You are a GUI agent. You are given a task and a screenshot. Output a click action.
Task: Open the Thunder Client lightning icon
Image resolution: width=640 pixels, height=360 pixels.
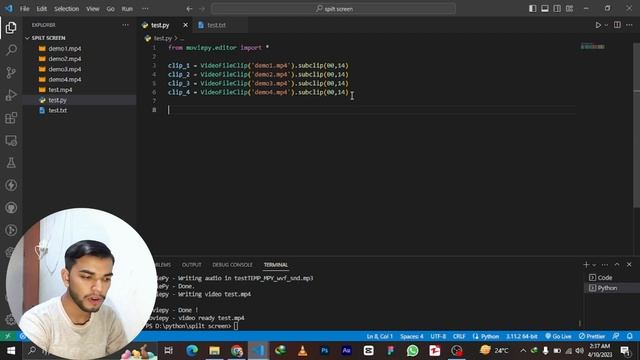point(11,185)
